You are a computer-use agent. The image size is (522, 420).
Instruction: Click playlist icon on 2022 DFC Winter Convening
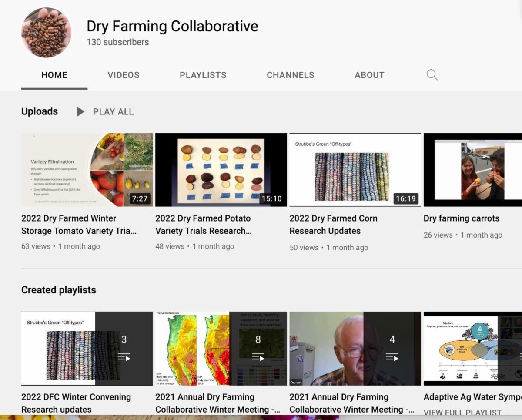click(x=124, y=357)
